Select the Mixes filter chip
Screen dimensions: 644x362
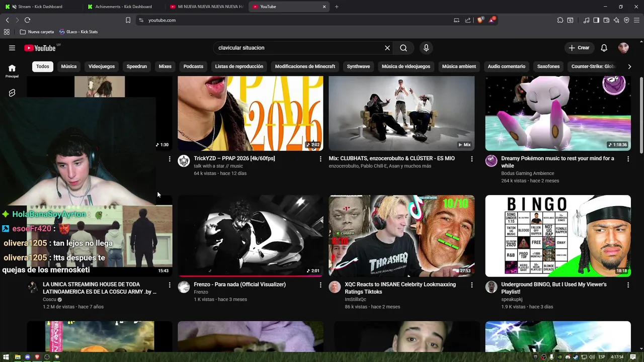click(165, 66)
